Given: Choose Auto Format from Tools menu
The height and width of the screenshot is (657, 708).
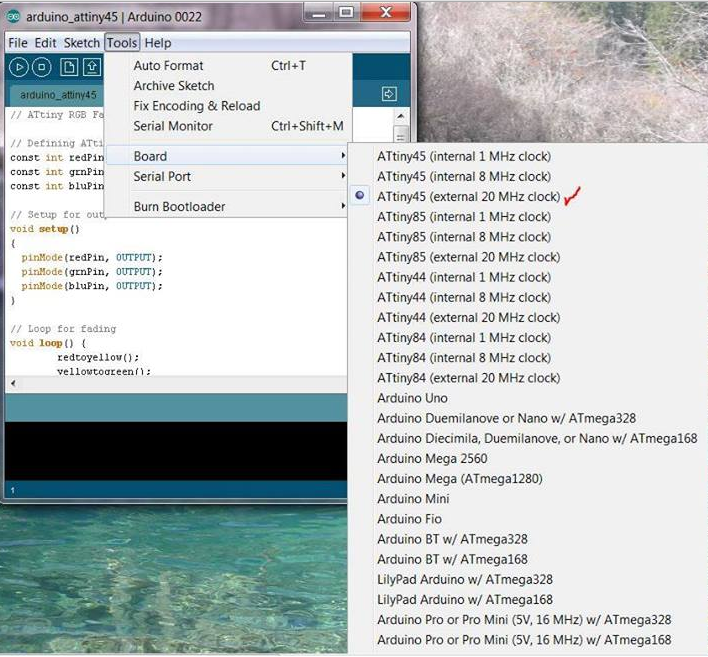Looking at the screenshot, I should click(228, 65).
